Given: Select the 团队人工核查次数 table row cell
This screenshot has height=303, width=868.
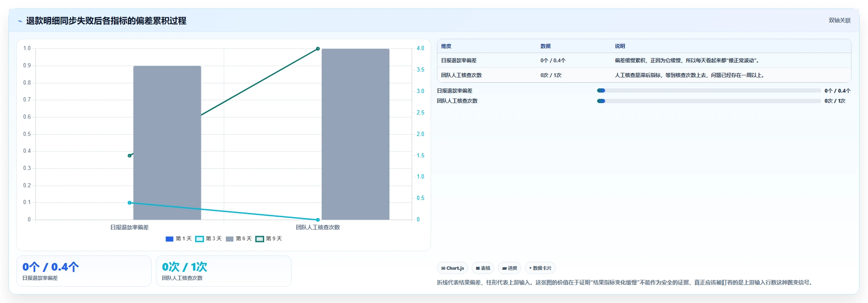Looking at the screenshot, I should pos(461,75).
